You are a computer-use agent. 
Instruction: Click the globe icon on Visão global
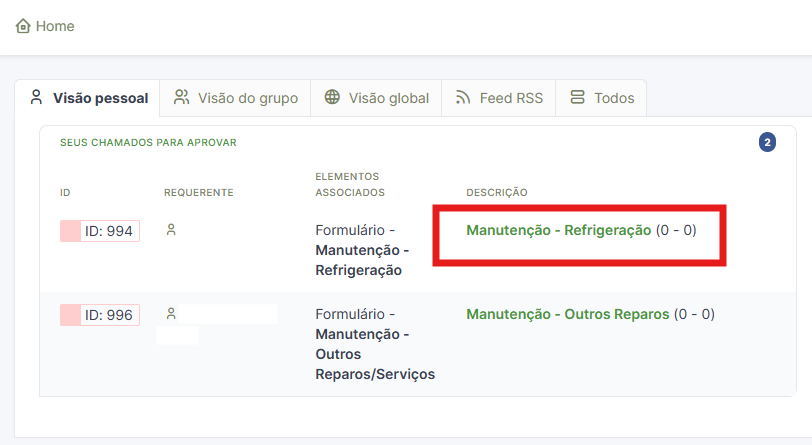pyautogui.click(x=332, y=97)
